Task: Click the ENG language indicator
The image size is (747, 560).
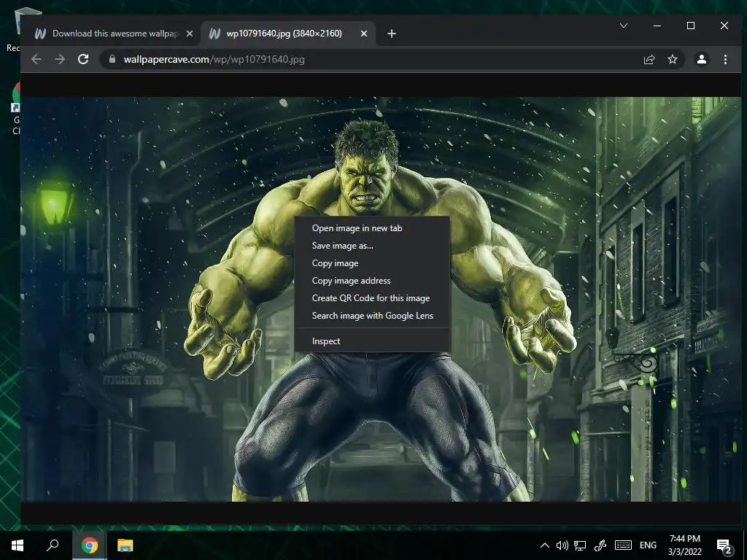Action: 648,545
